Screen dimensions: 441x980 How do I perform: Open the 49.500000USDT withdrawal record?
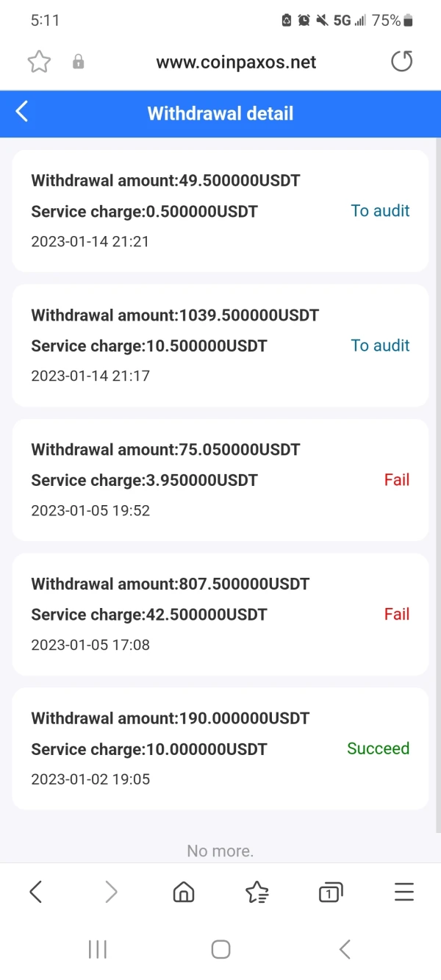[220, 211]
